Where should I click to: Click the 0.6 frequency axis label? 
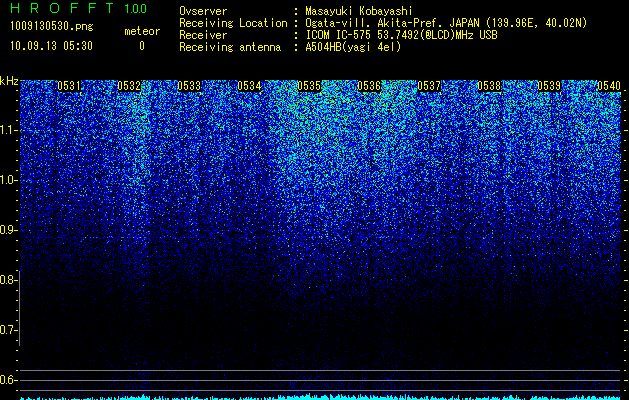point(8,380)
